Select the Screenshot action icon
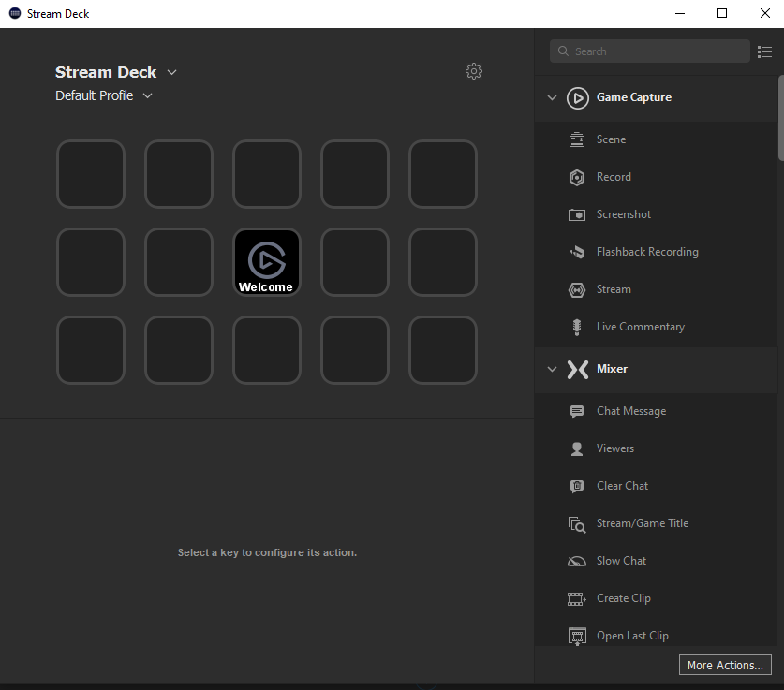 click(x=577, y=214)
